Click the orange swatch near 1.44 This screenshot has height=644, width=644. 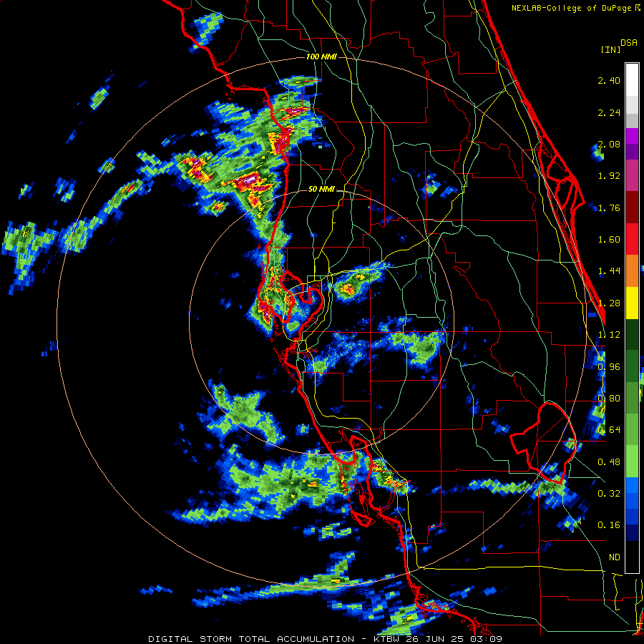pos(632,270)
